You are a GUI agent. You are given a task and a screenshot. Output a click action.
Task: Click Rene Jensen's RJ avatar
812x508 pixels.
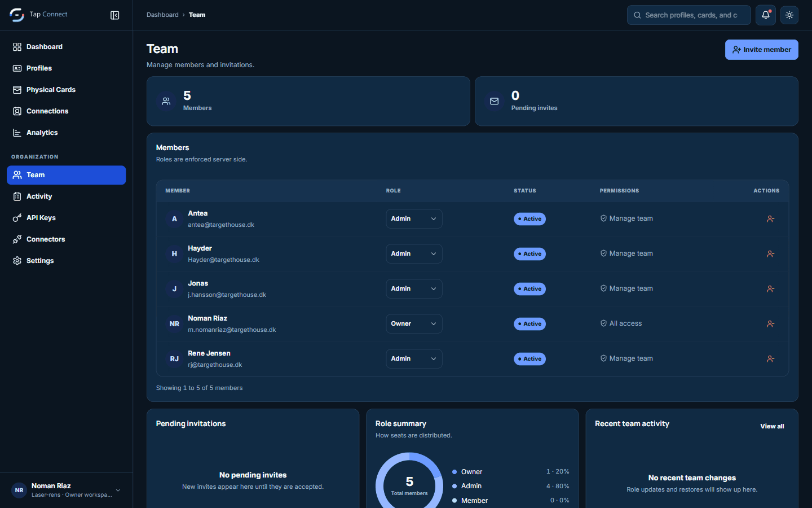[x=174, y=359]
